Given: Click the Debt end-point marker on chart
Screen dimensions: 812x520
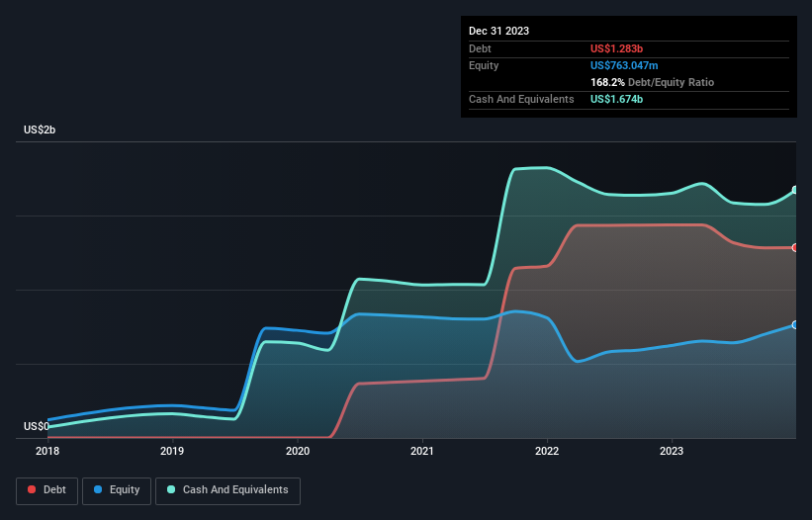Looking at the screenshot, I should click(x=795, y=248).
